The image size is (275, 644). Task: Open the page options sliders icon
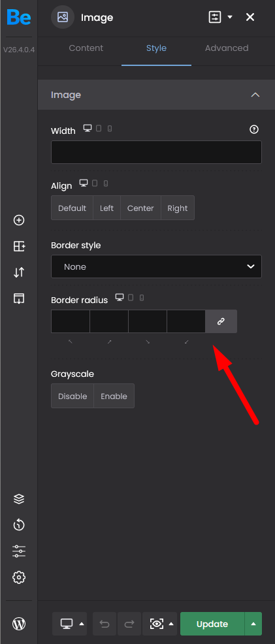click(19, 551)
